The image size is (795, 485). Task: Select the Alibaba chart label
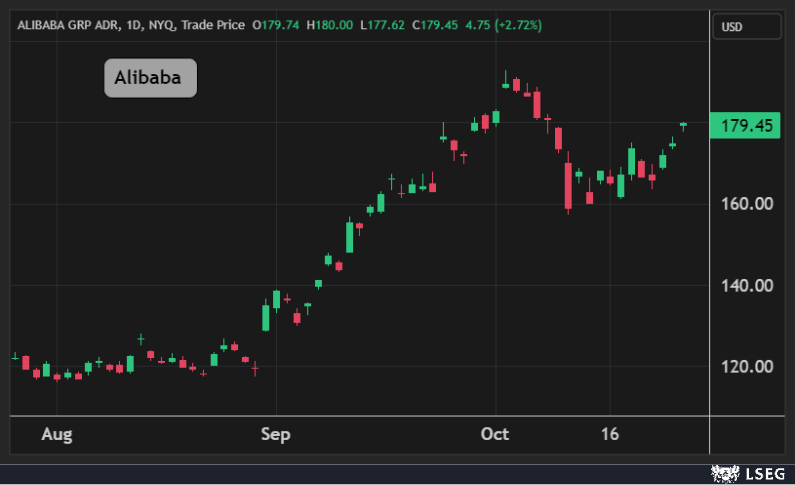[x=150, y=77]
